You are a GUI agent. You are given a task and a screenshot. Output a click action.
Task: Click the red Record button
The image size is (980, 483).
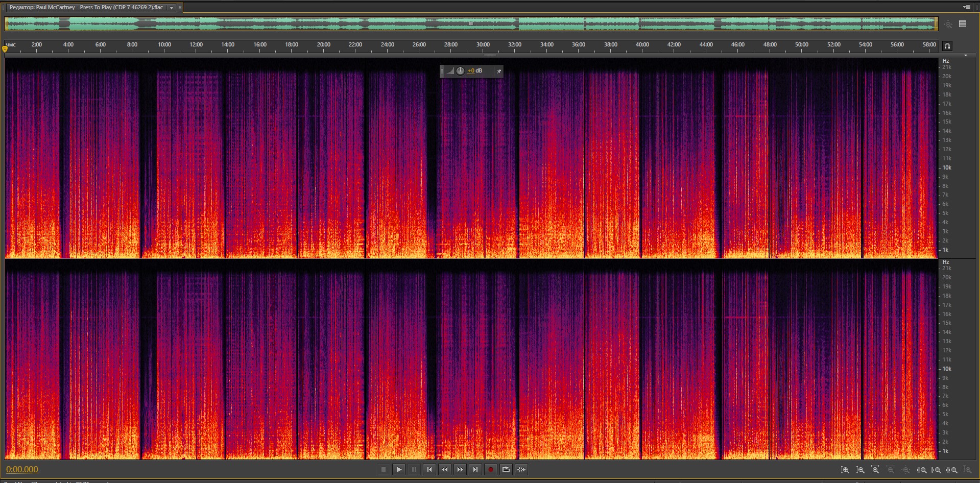click(491, 470)
